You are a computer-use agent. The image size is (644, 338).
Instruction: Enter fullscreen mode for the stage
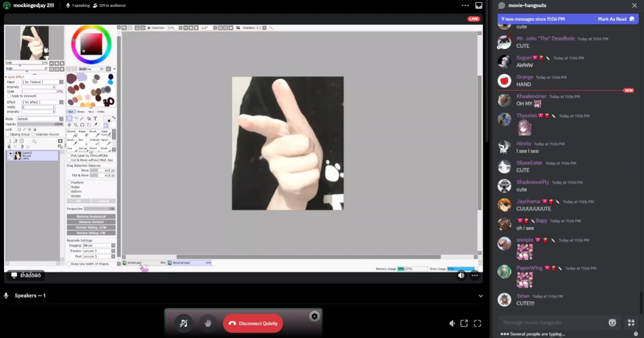(x=477, y=323)
